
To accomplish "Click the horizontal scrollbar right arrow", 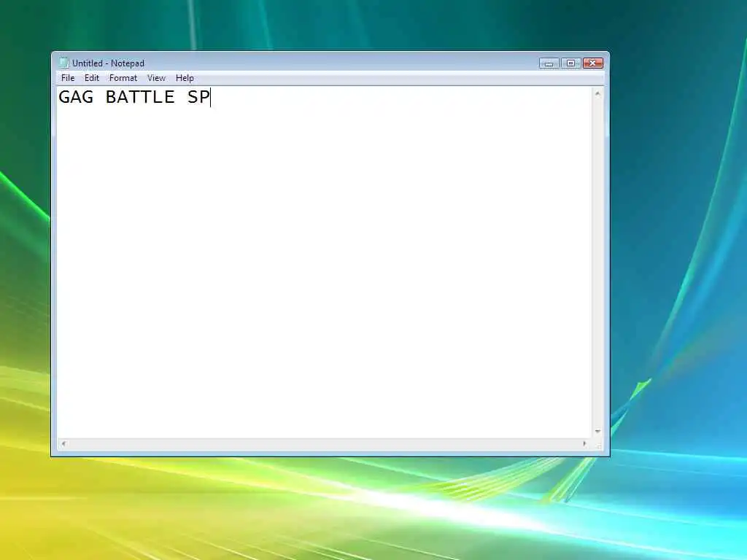I will click(x=584, y=444).
